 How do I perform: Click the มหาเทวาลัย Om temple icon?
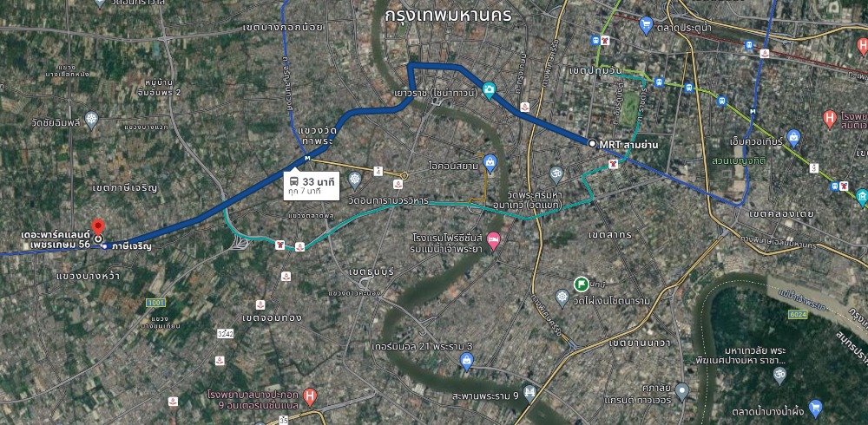pos(779,374)
